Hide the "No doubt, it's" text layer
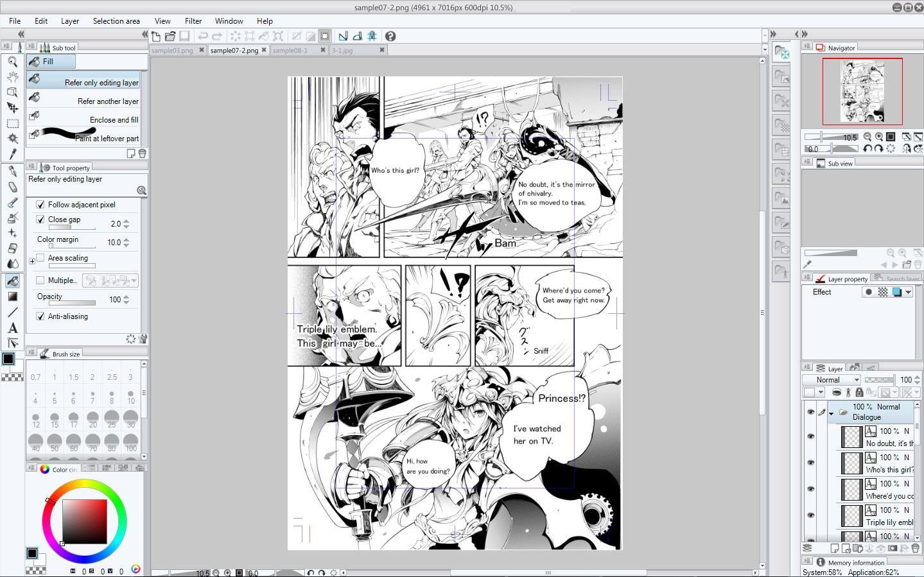Screen dimensions: 924x577 pos(810,437)
